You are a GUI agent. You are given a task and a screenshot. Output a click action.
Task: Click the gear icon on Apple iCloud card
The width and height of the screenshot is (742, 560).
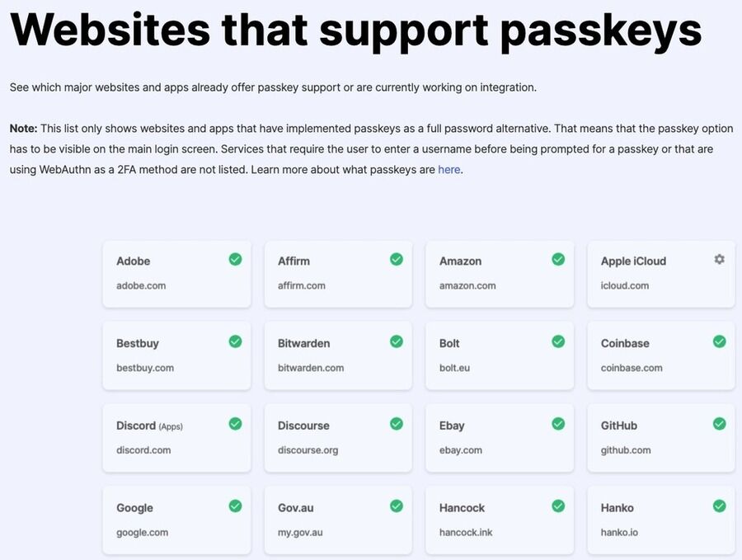(x=719, y=258)
